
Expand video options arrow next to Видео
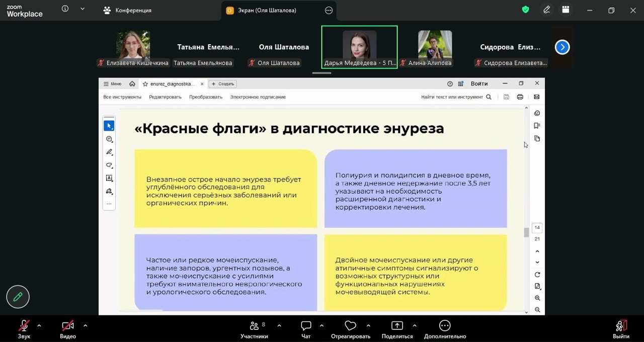85,325
